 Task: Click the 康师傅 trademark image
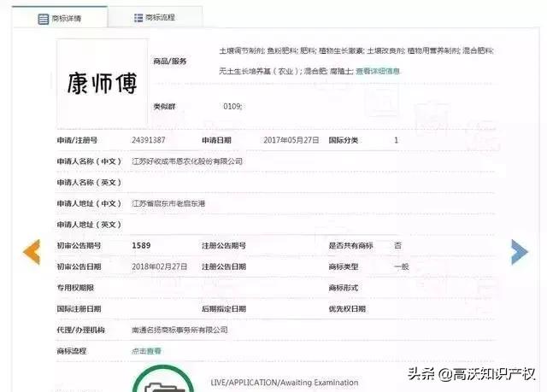pos(102,83)
